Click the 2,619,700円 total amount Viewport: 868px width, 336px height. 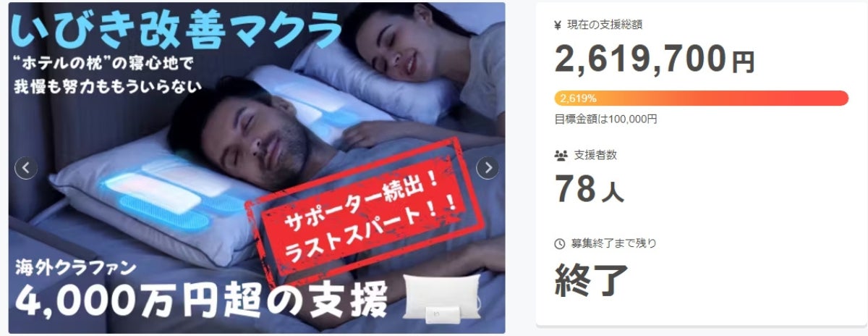click(x=654, y=59)
